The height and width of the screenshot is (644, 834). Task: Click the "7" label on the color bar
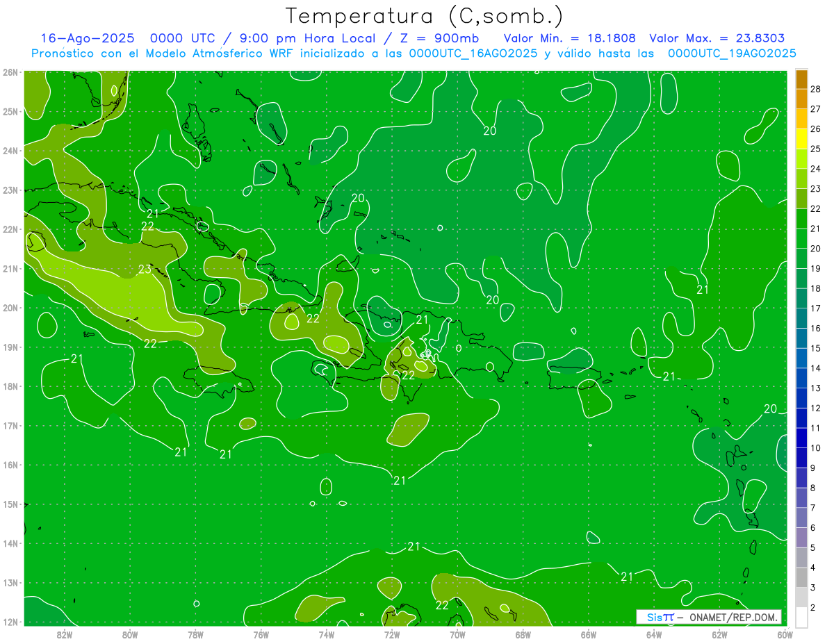pyautogui.click(x=814, y=508)
